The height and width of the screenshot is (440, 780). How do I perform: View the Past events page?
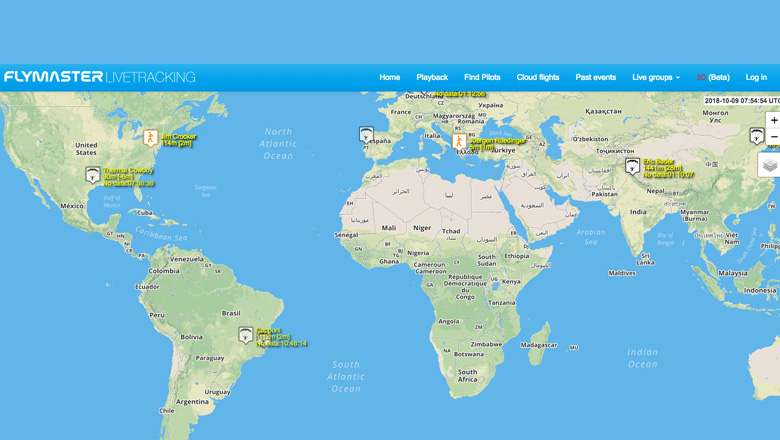(x=595, y=77)
